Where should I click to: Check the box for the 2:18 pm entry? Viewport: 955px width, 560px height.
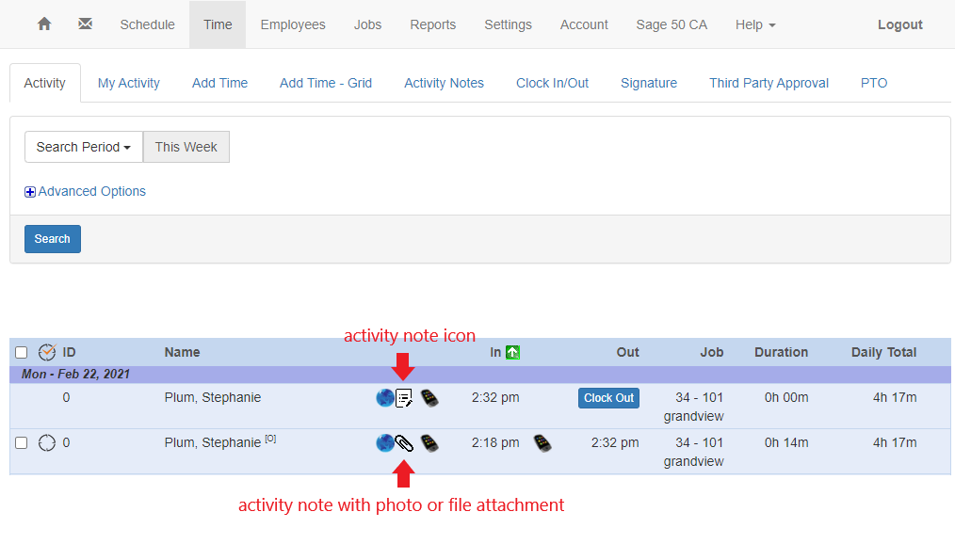tap(22, 442)
